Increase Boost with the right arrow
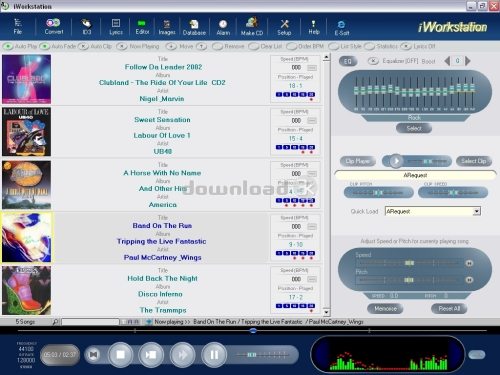 click(468, 61)
